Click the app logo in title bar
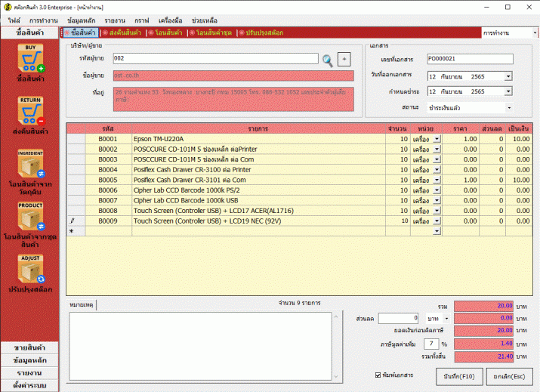Viewport: 540px width, 392px height. 8,7
